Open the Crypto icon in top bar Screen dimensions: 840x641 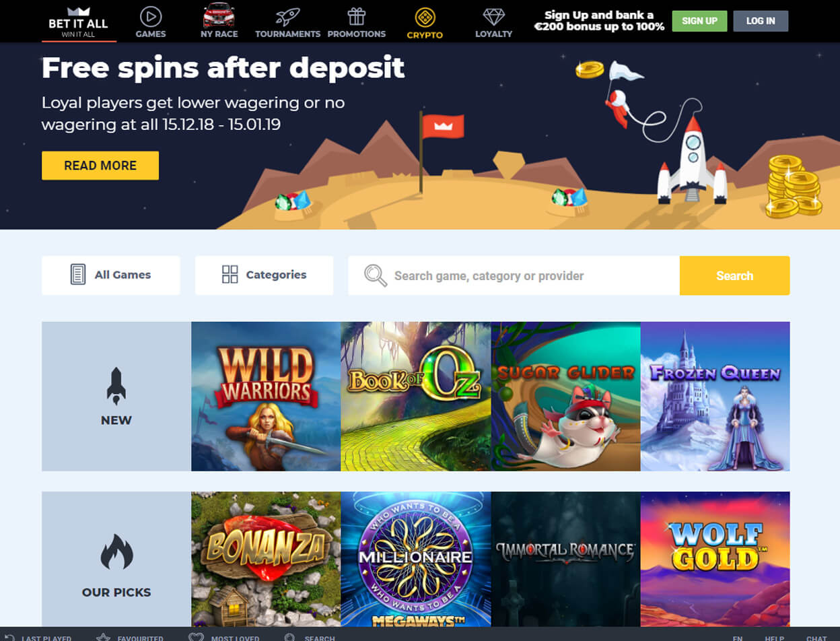click(425, 18)
